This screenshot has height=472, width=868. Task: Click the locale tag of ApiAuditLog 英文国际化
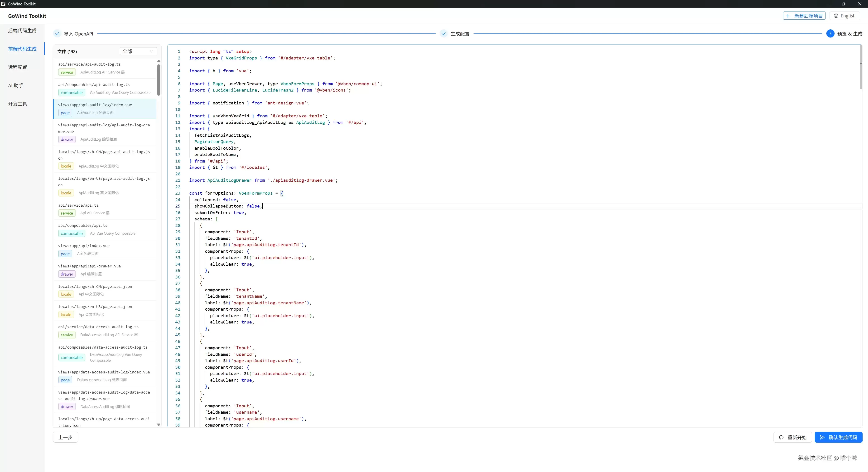[x=66, y=193]
